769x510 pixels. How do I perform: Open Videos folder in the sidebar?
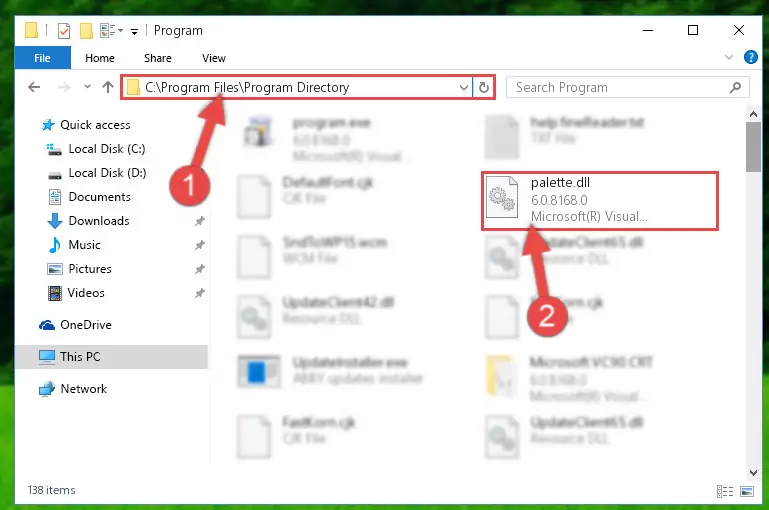pyautogui.click(x=86, y=293)
